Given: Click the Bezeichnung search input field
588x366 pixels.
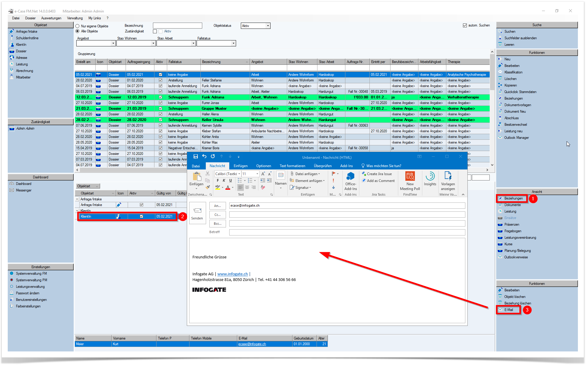Looking at the screenshot, I should [177, 26].
